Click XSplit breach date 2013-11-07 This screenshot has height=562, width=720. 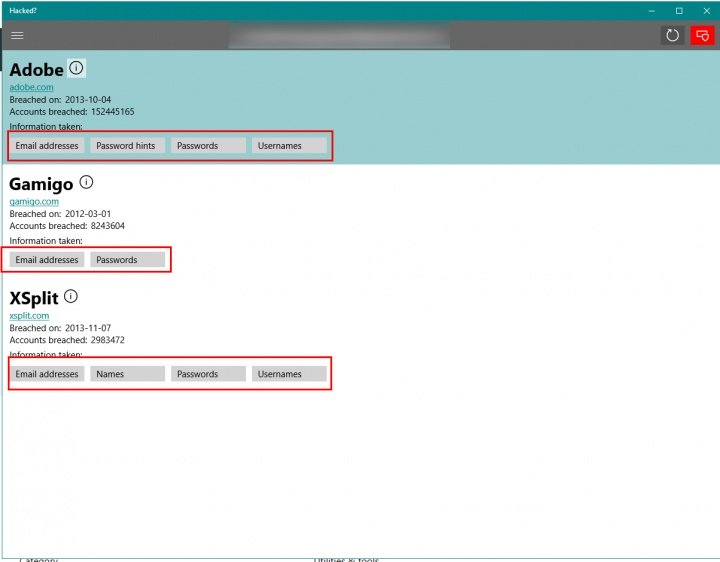pyautogui.click(x=88, y=328)
